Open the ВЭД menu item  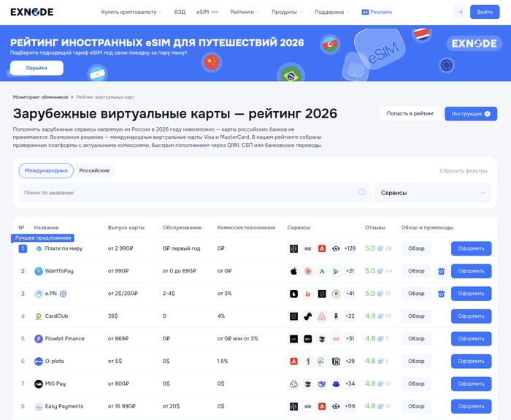(x=180, y=12)
